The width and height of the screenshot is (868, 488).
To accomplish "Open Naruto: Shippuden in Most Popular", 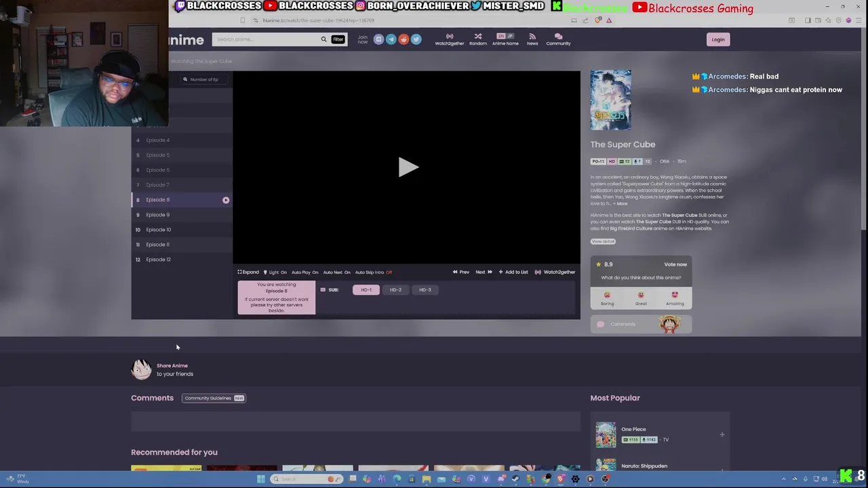I will coord(644,466).
